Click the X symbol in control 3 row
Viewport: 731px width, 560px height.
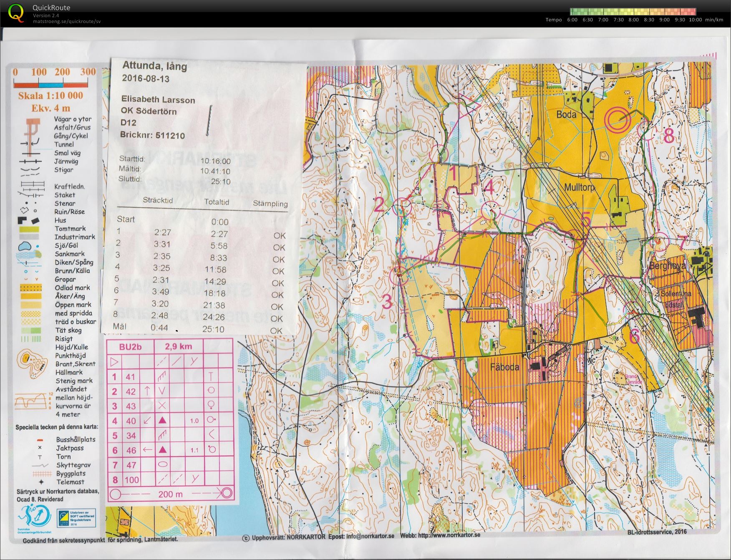pos(162,406)
